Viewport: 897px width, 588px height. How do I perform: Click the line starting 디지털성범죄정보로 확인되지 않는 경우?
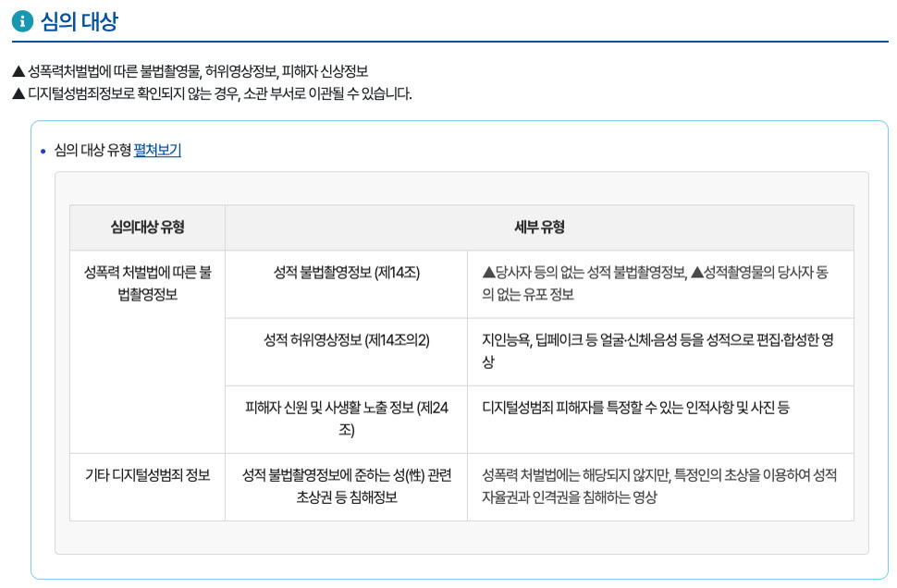tap(212, 93)
